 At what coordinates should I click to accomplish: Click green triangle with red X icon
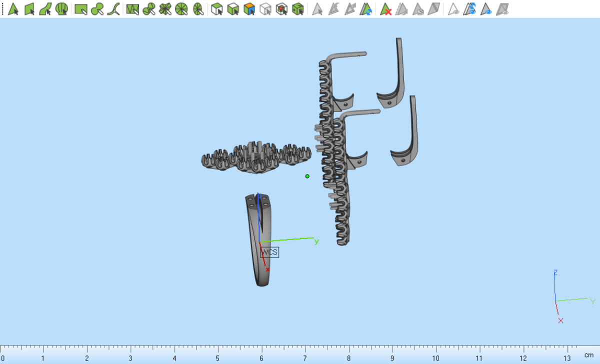[385, 8]
